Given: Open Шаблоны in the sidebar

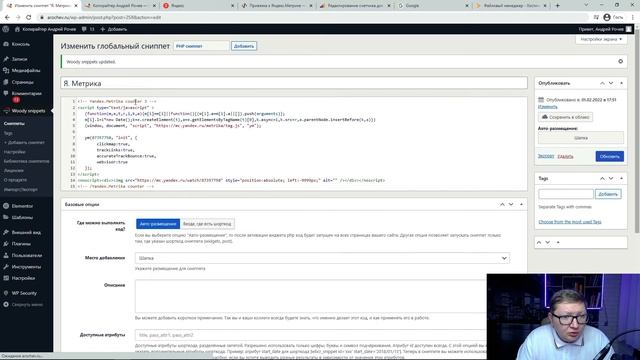Looking at the screenshot, I should coord(22,218).
